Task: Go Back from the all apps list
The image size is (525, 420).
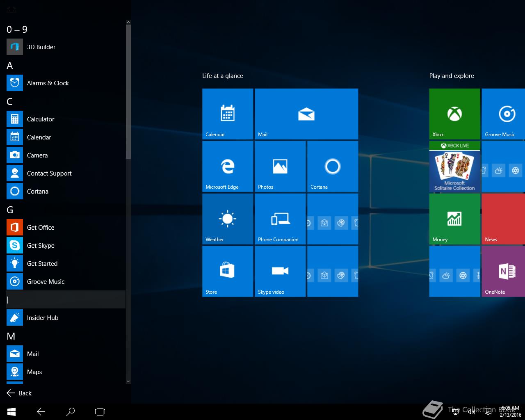Action: [x=19, y=393]
